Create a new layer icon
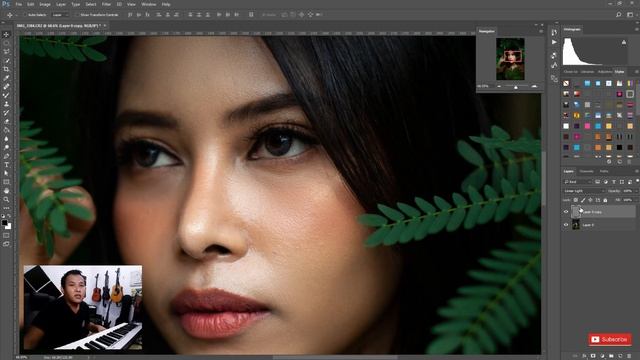The height and width of the screenshot is (360, 640). click(620, 356)
